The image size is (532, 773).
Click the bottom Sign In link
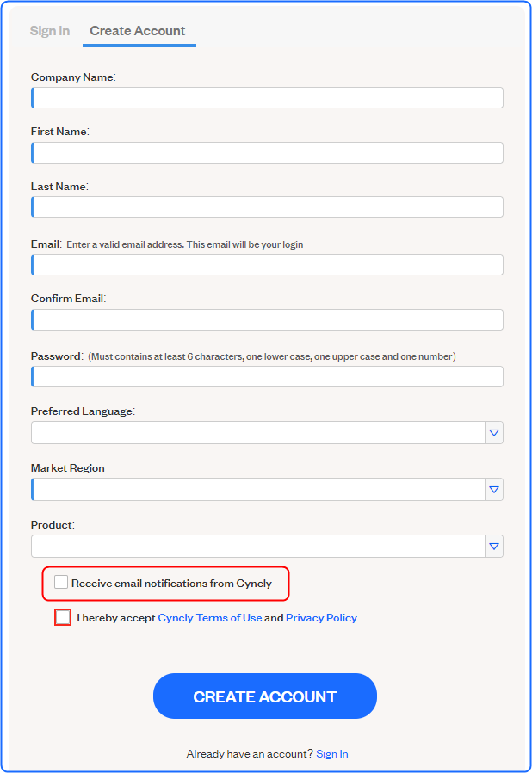coord(332,754)
